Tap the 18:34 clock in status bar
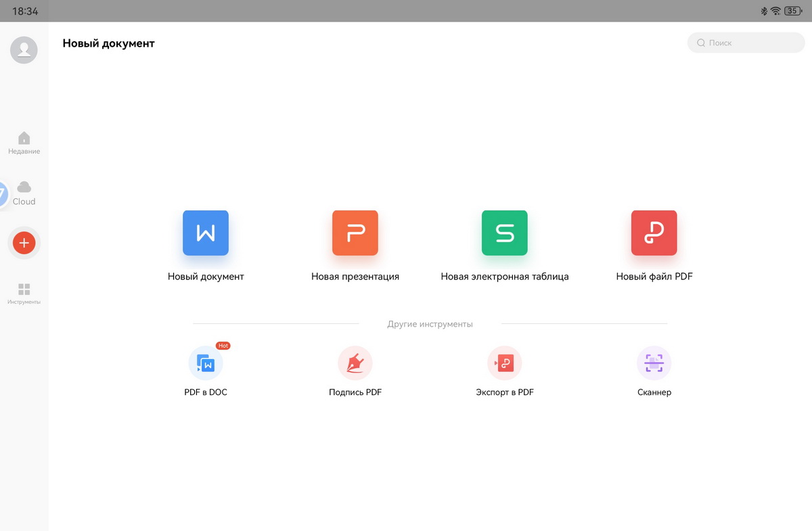This screenshot has width=812, height=531. pos(25,11)
